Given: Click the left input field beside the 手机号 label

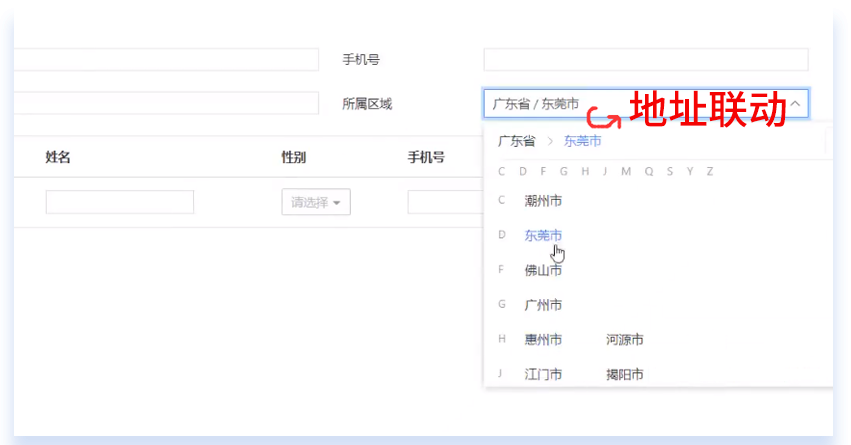Looking at the screenshot, I should [x=166, y=60].
